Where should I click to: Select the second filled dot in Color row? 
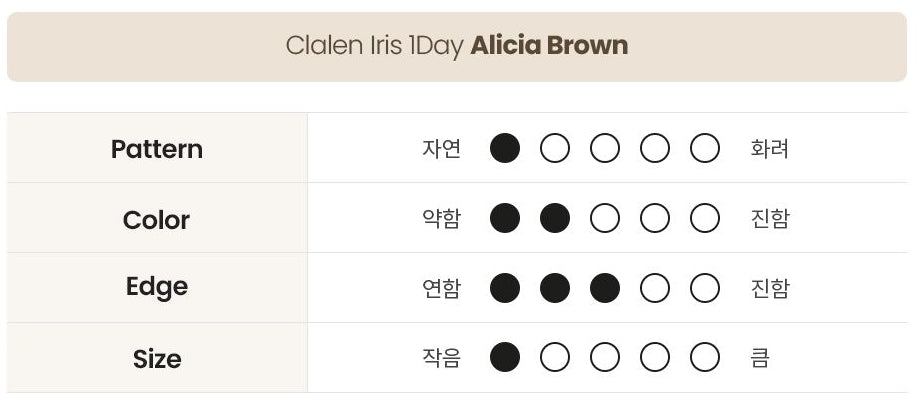tap(555, 219)
